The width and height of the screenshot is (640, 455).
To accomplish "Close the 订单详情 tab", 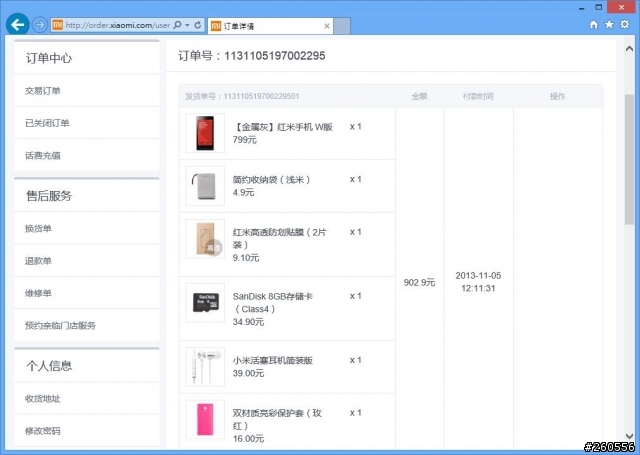I will click(327, 26).
